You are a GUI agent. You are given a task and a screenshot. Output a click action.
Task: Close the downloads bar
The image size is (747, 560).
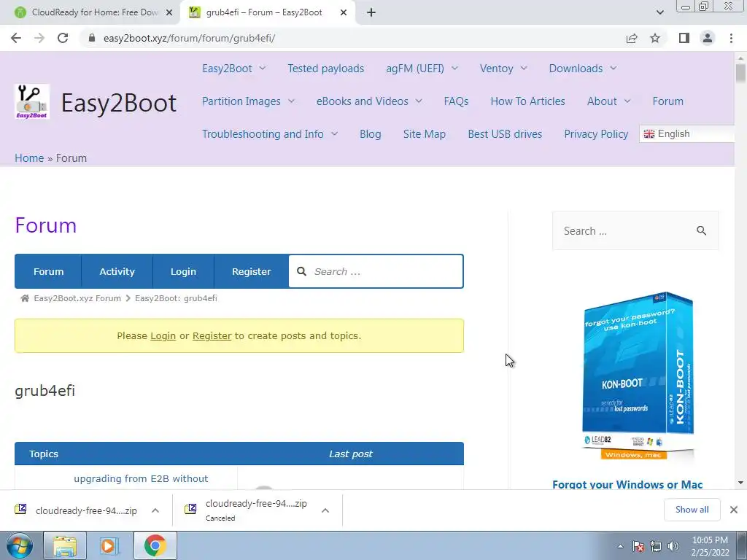pos(734,510)
